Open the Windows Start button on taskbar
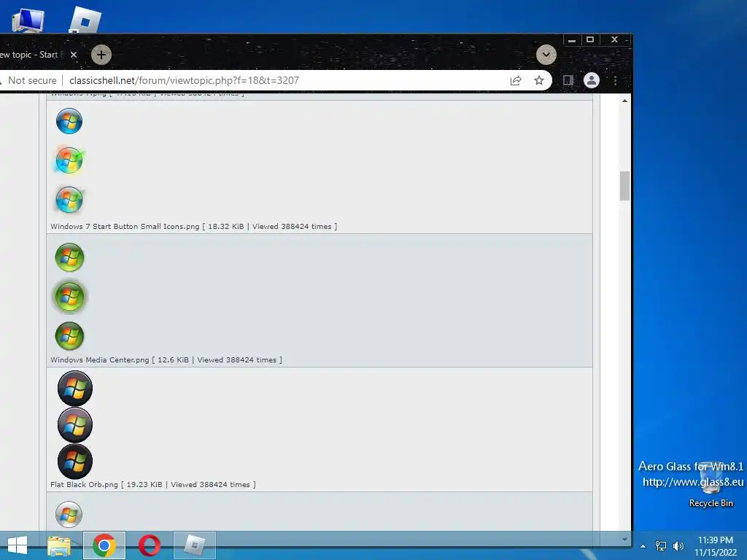The image size is (747, 560). (x=18, y=545)
